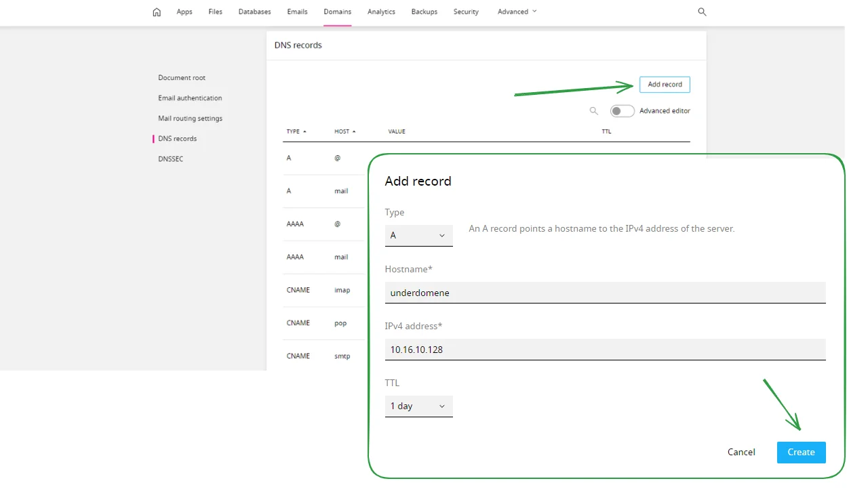Switch to the Databases tab
This screenshot has height=502, width=868.
(254, 12)
